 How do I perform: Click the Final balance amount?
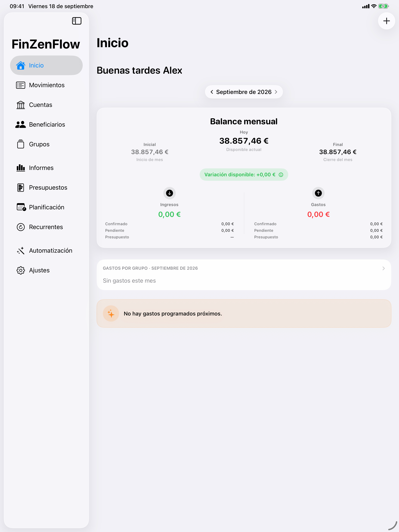338,152
